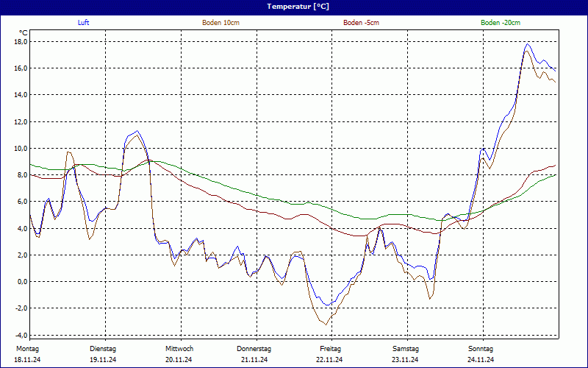The height and width of the screenshot is (368, 588).
Task: Click the 12,0 y-axis value
Action: click(x=22, y=121)
